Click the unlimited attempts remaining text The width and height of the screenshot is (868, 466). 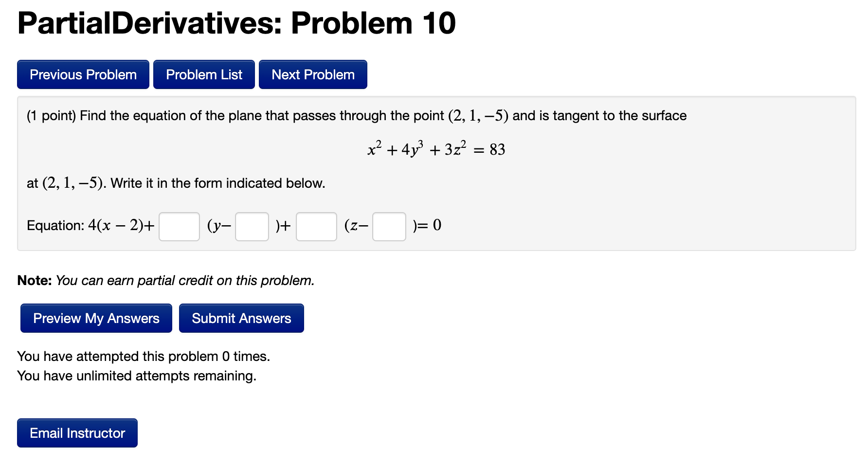click(137, 376)
